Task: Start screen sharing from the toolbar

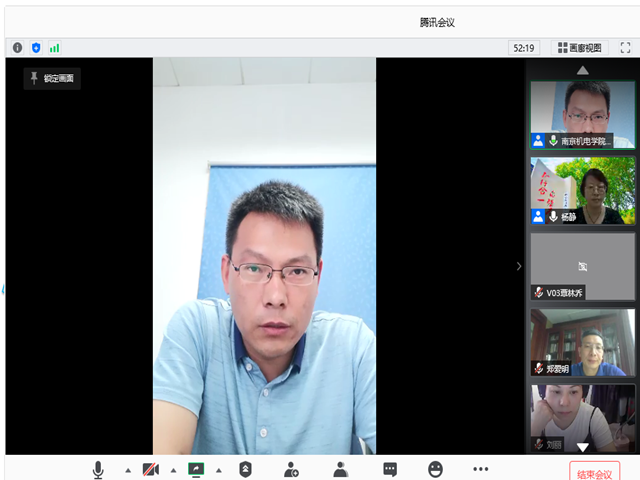Action: click(x=196, y=468)
